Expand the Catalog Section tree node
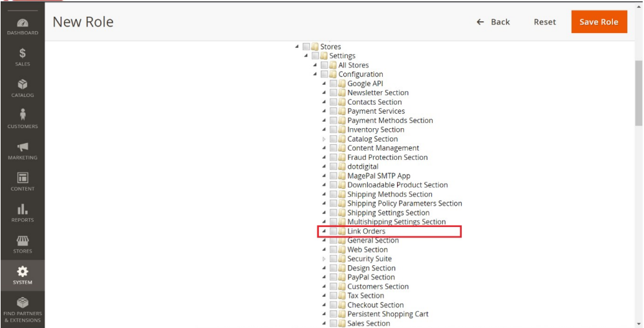This screenshot has width=644, height=328. tap(324, 139)
